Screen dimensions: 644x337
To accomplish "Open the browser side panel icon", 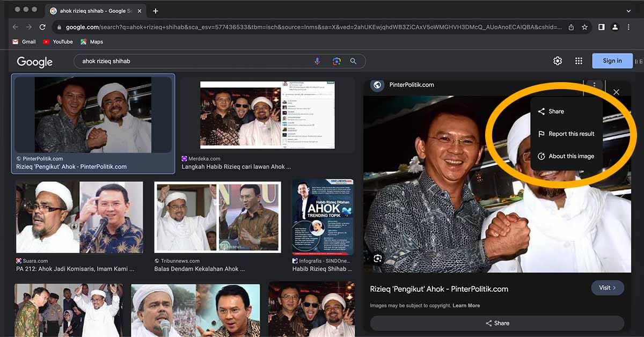I will [601, 26].
